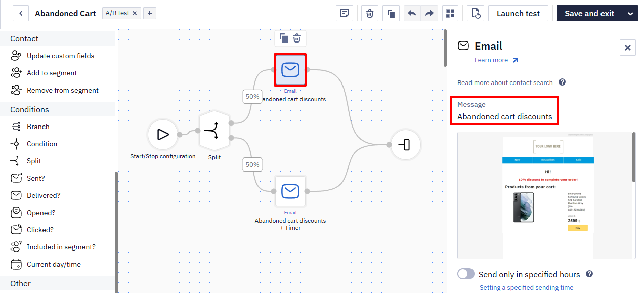Redo the last action
This screenshot has width=644, height=293.
[x=429, y=13]
